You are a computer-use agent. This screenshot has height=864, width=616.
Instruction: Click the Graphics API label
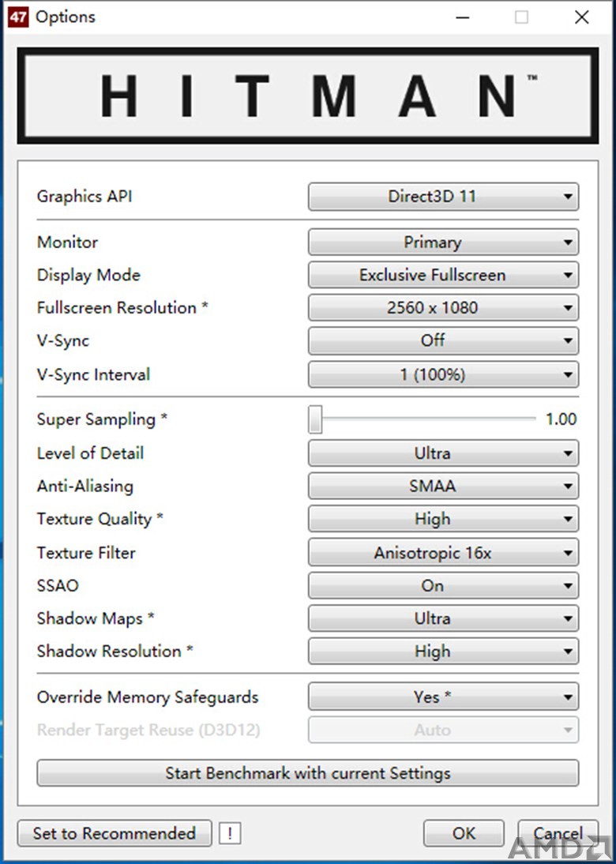click(x=85, y=197)
